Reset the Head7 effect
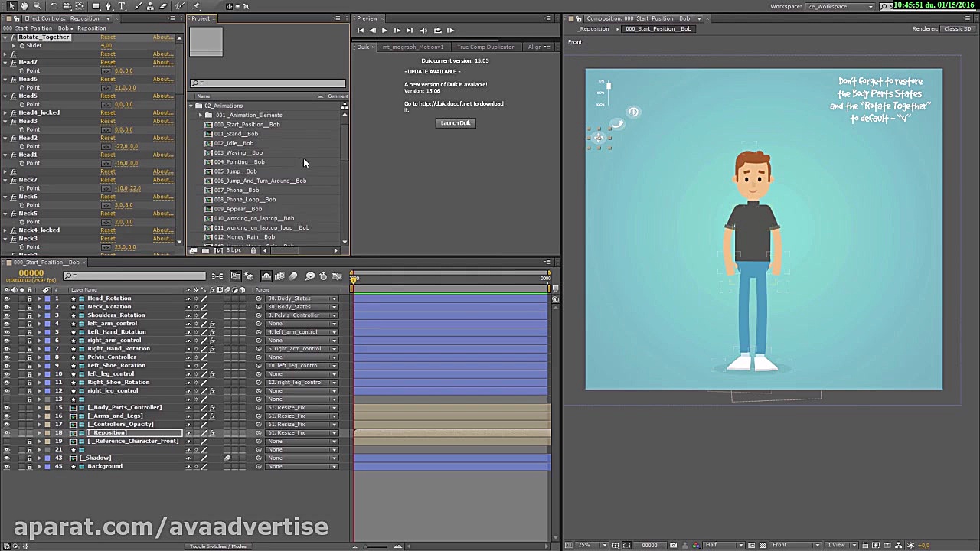The image size is (980, 551). [x=107, y=63]
